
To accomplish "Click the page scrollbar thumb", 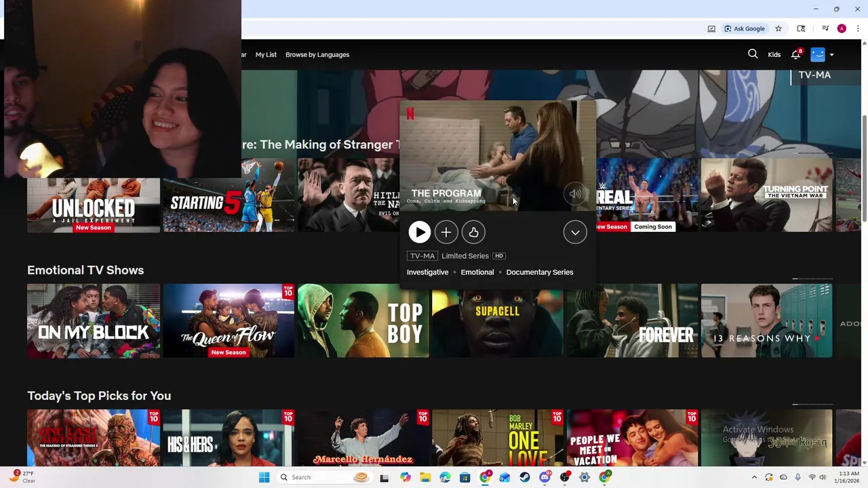I will [864, 167].
